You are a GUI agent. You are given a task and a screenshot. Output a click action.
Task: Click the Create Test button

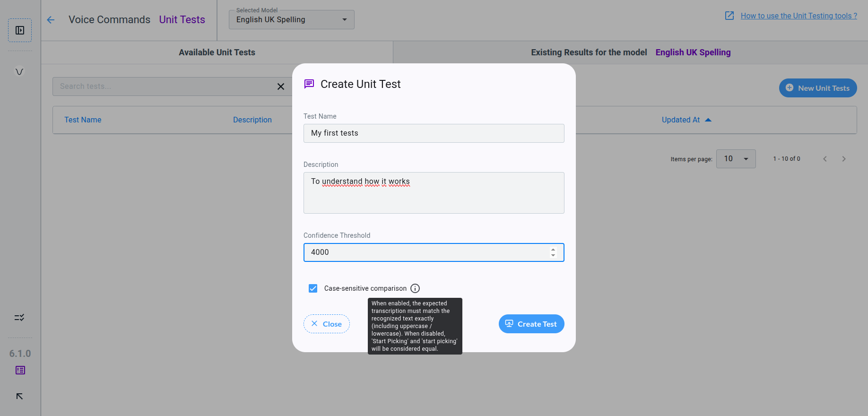(x=531, y=324)
